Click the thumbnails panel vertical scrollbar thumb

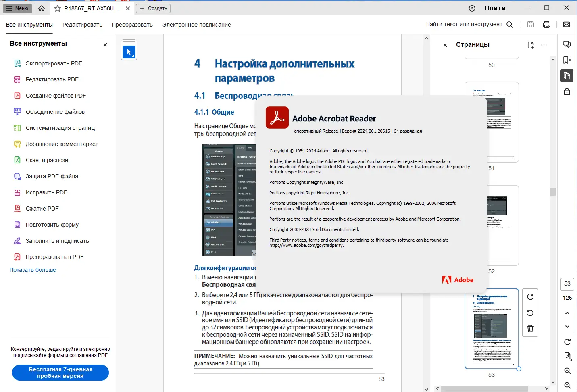(x=553, y=192)
